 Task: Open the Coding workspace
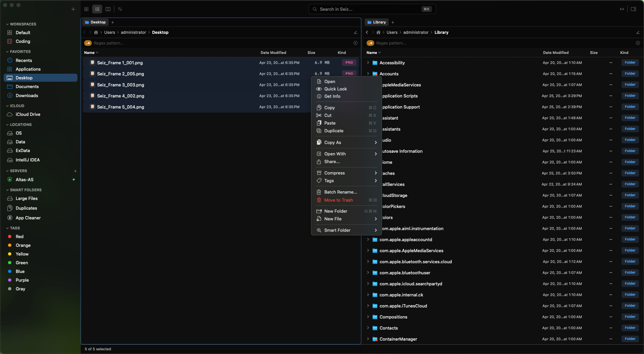point(23,41)
